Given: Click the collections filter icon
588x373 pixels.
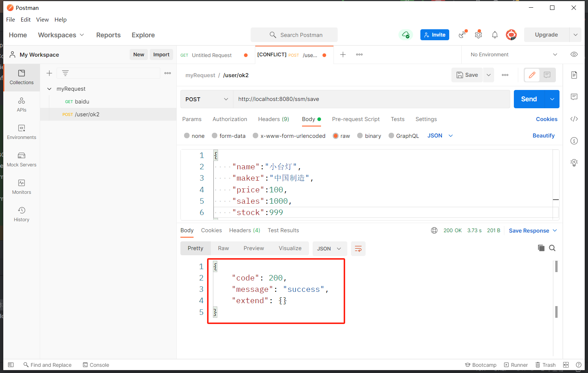Looking at the screenshot, I should 65,73.
